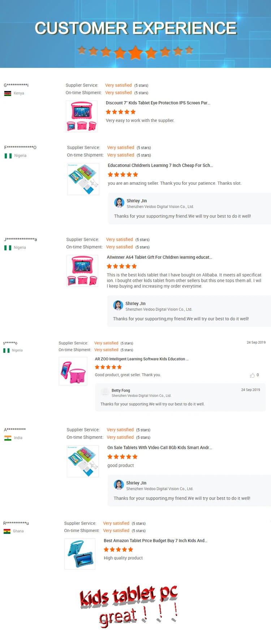Open AR ZOO pink tablet thumbnail
This screenshot has height=644, width=271.
coord(73,371)
